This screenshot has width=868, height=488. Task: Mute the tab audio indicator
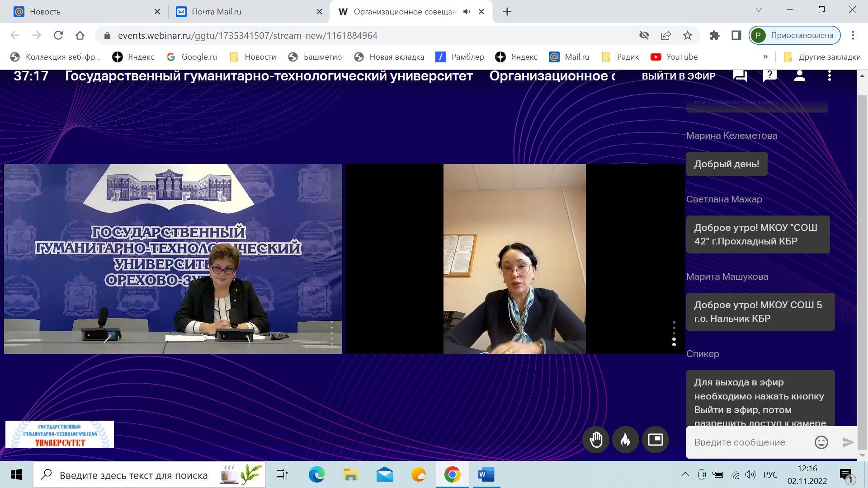coord(467,12)
